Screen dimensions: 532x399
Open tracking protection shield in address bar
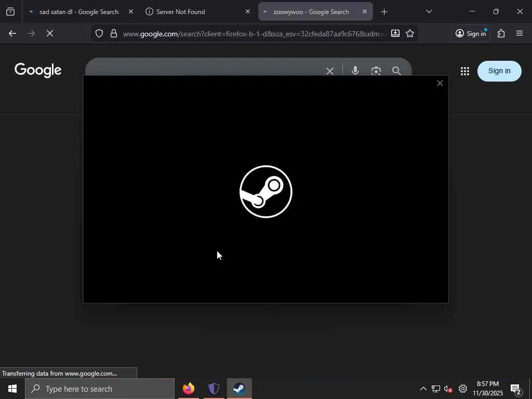pyautogui.click(x=99, y=33)
